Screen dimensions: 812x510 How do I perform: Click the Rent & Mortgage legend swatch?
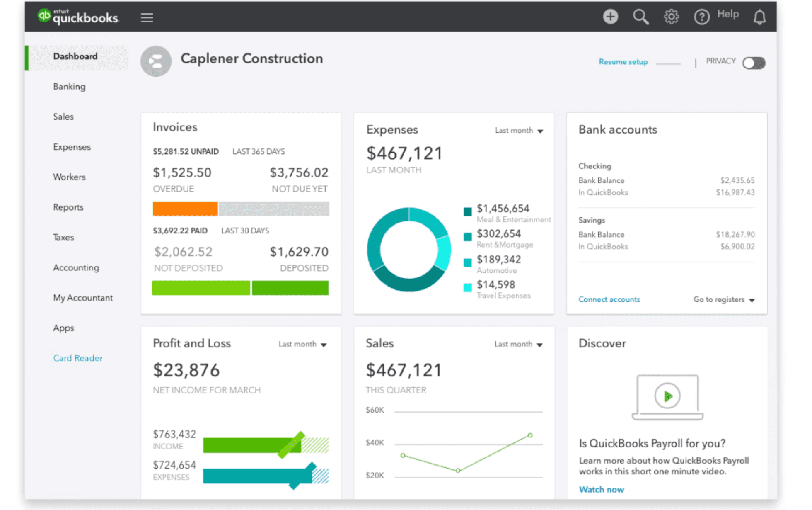[467, 237]
